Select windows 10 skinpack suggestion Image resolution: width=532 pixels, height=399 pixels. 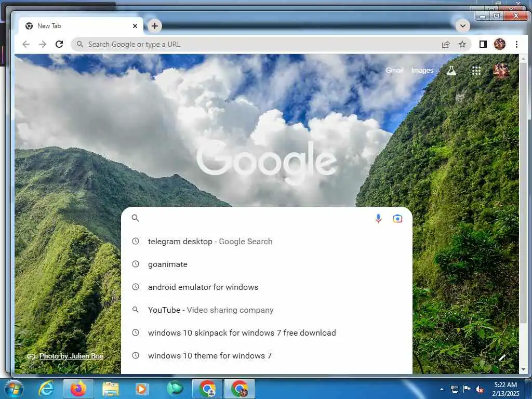(x=267, y=333)
